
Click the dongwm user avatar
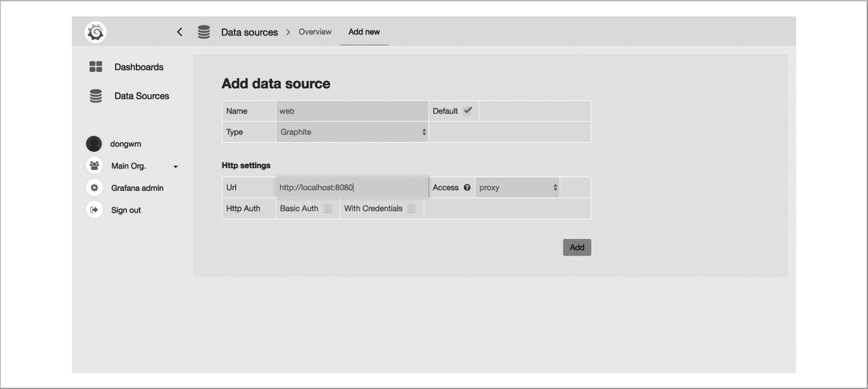[94, 144]
